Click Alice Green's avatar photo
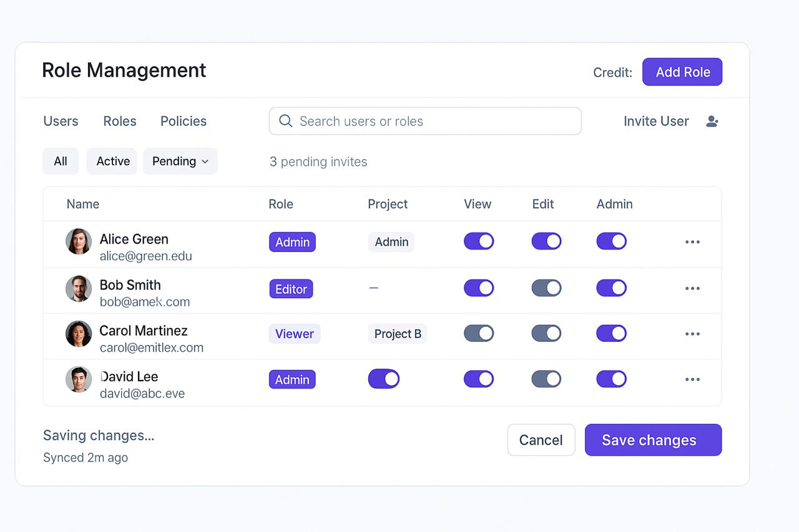The image size is (799, 532). (79, 241)
